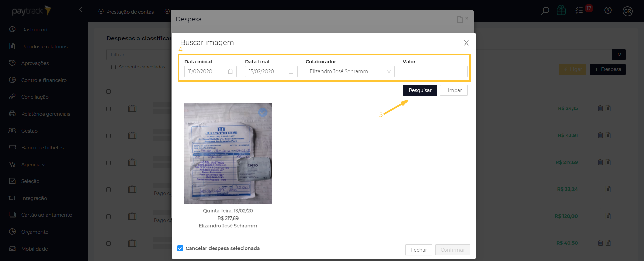Open the gift box icon in header
This screenshot has height=261, width=644.
(561, 11)
